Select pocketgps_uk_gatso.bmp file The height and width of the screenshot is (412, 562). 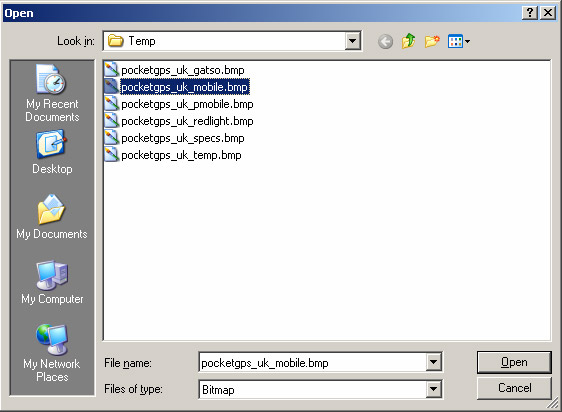pos(175,70)
